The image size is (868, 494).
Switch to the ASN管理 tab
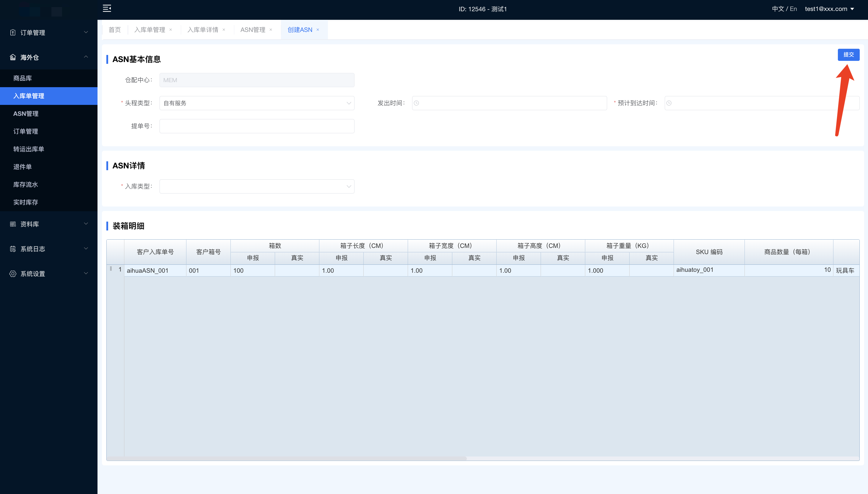pos(253,30)
